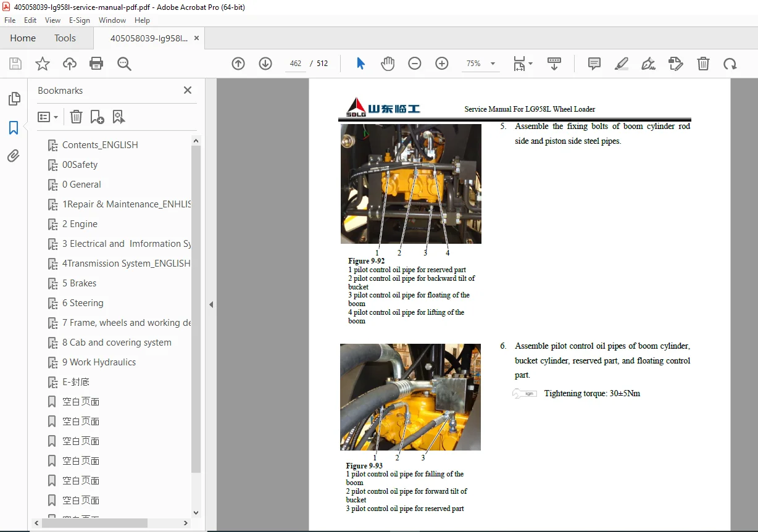Select the highlight text pen tool
Viewport: 758px width, 532px height.
pyautogui.click(x=622, y=64)
